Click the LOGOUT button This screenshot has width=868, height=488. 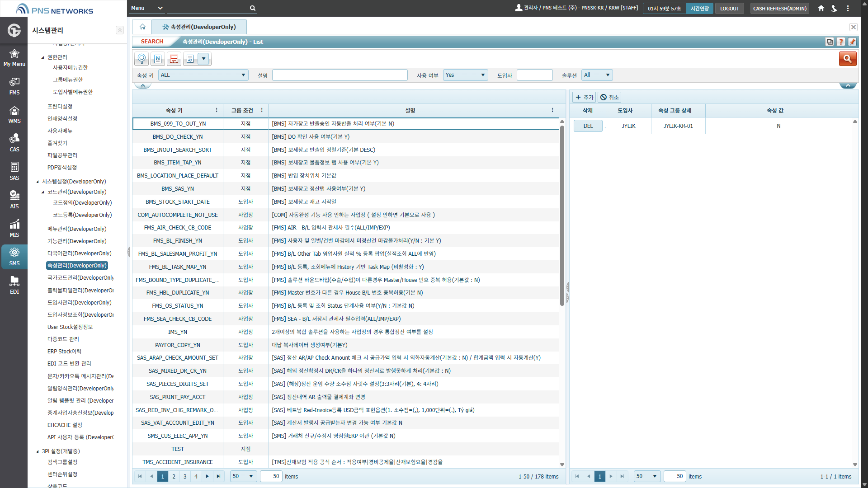pyautogui.click(x=729, y=8)
